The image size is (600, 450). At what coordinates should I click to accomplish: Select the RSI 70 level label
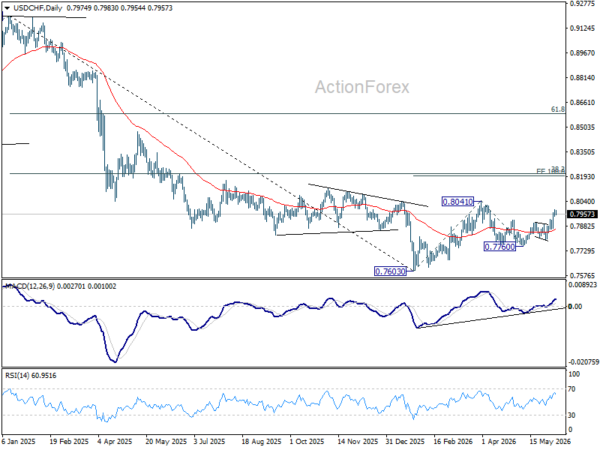tap(572, 389)
